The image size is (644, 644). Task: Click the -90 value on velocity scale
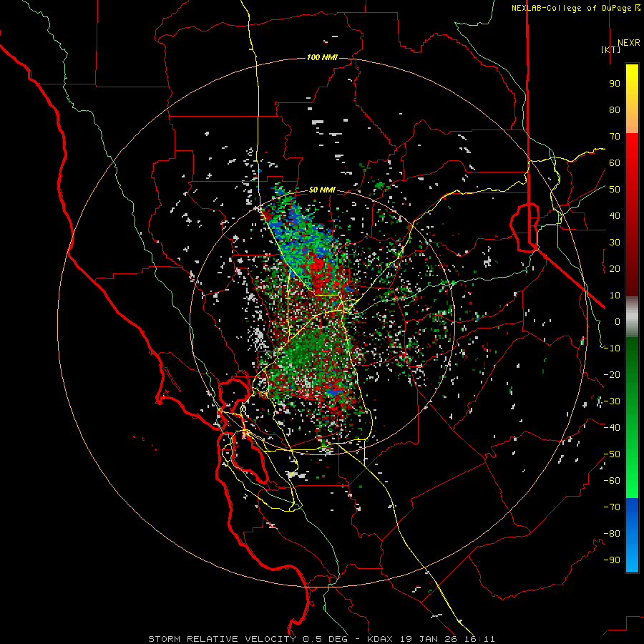pos(612,560)
